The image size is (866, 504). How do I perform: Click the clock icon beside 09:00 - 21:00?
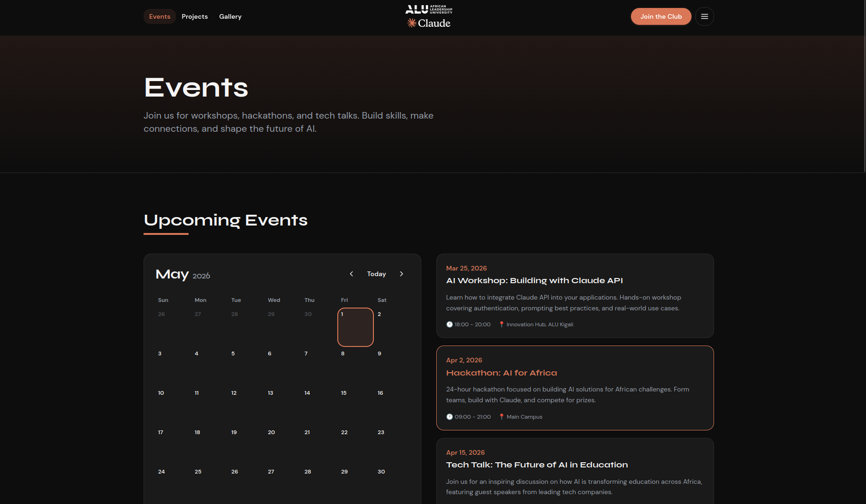449,417
